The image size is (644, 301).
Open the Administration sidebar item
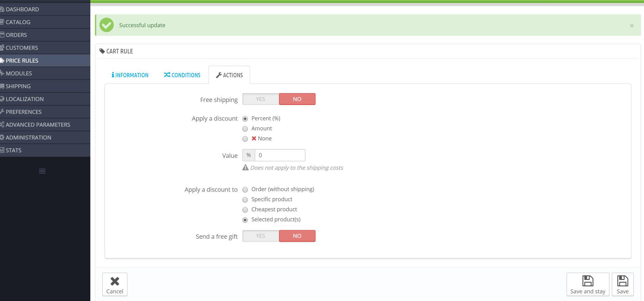pos(45,138)
